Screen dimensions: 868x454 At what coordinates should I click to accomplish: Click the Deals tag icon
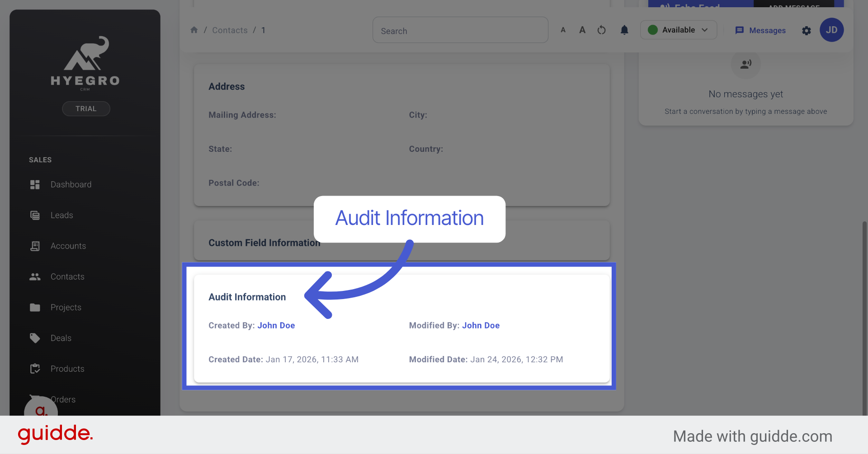pyautogui.click(x=35, y=338)
